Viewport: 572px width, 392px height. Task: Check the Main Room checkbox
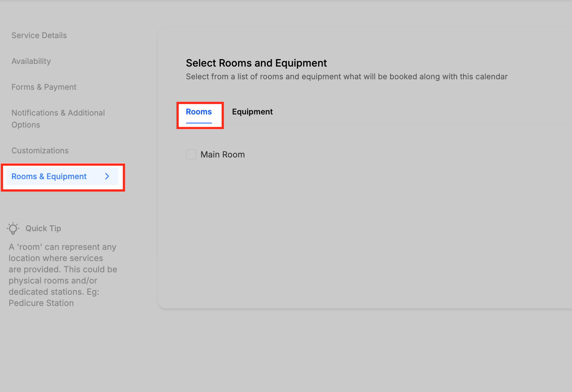tap(191, 154)
